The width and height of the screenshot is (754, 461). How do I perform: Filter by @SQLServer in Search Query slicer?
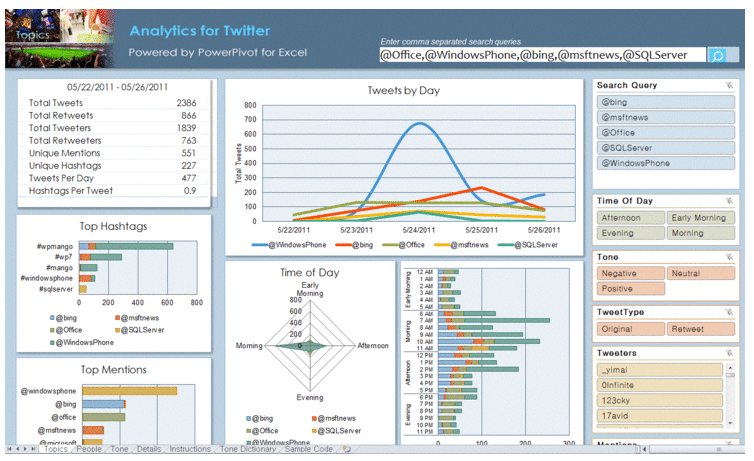pos(666,148)
